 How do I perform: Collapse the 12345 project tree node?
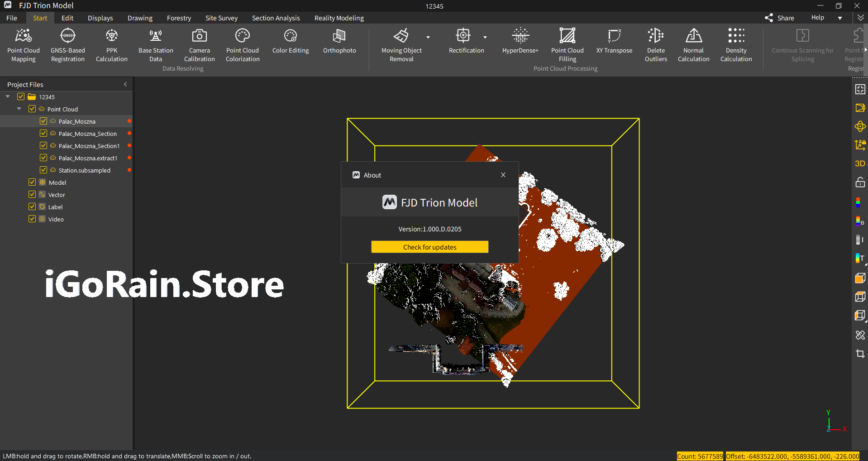coord(8,97)
